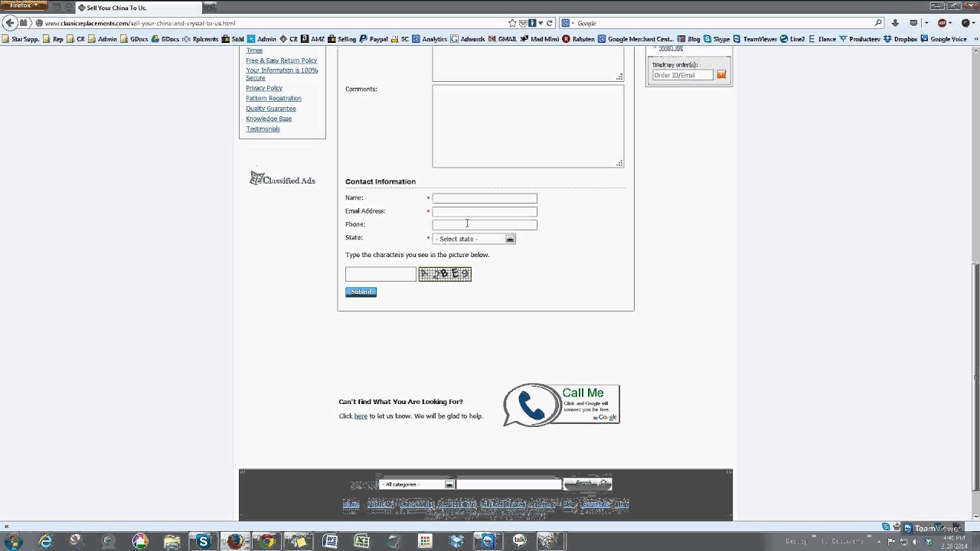The width and height of the screenshot is (980, 551).
Task: Open Excel from the taskbar
Action: [x=361, y=541]
